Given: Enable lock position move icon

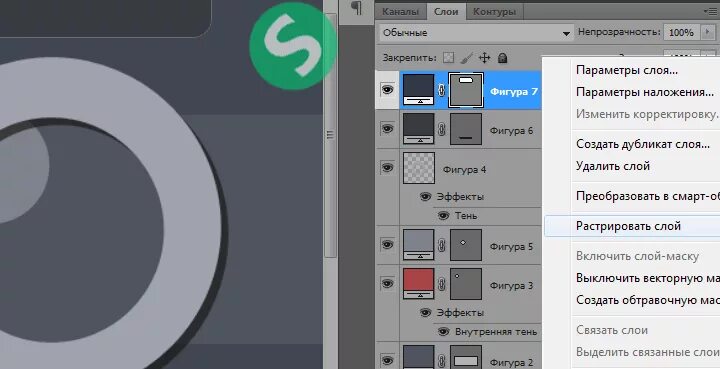Looking at the screenshot, I should click(484, 58).
